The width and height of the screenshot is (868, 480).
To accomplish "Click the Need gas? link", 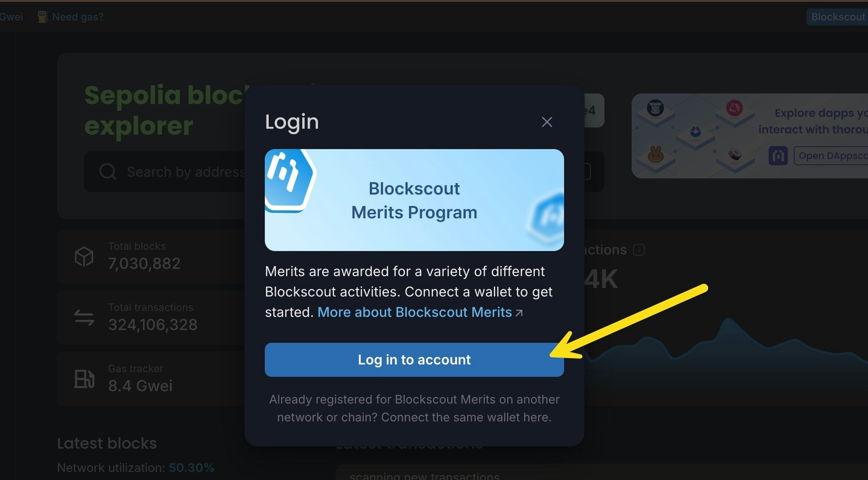I will (x=78, y=17).
